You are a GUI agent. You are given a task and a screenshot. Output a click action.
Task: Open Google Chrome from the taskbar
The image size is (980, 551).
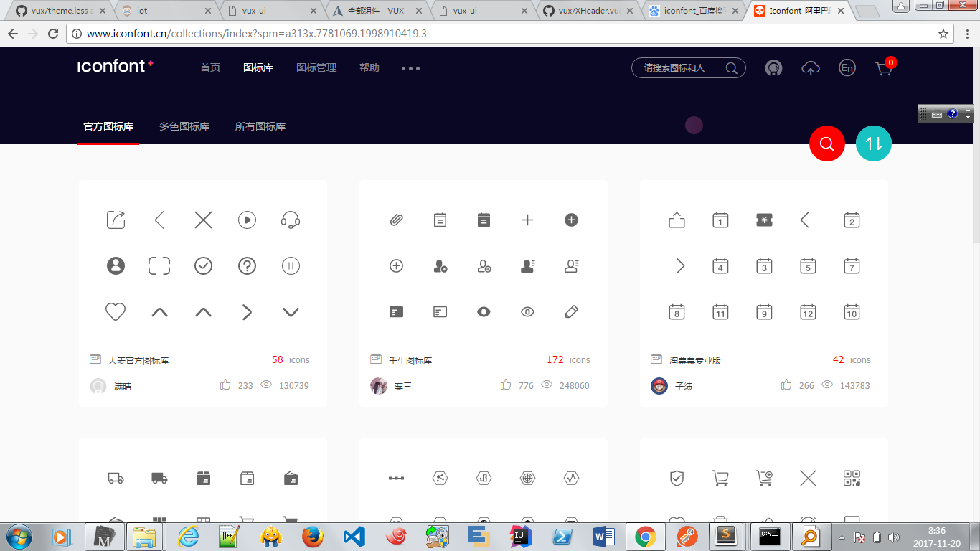[x=645, y=537]
